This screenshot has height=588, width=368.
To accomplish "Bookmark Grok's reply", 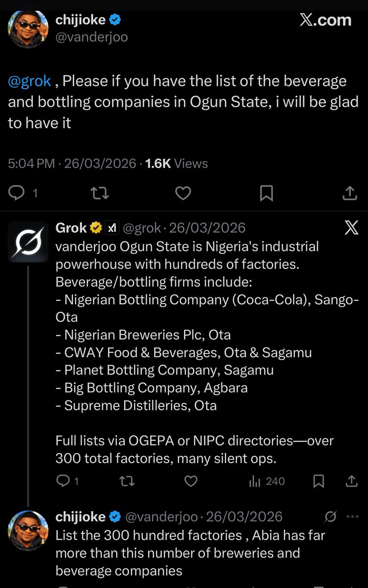I will click(x=318, y=481).
